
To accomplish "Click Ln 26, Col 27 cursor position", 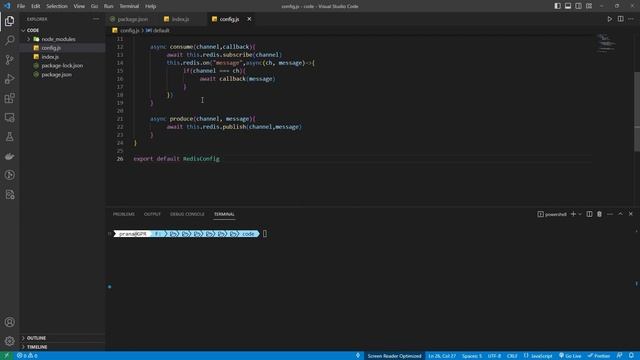I will coord(442,356).
